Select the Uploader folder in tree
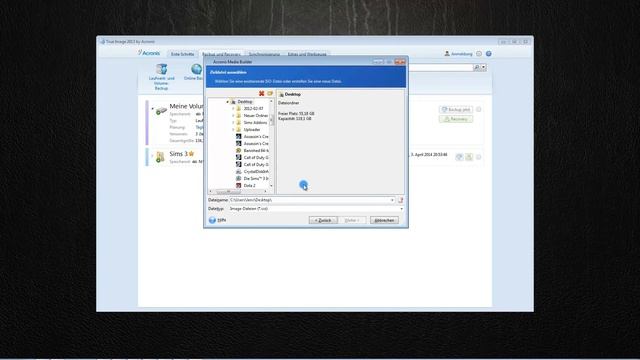640x360 pixels. click(248, 129)
